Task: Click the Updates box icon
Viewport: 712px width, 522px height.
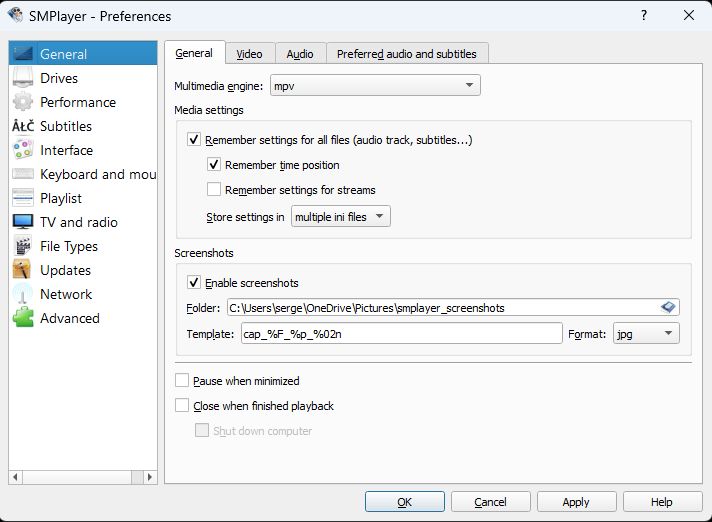Action: tap(23, 270)
